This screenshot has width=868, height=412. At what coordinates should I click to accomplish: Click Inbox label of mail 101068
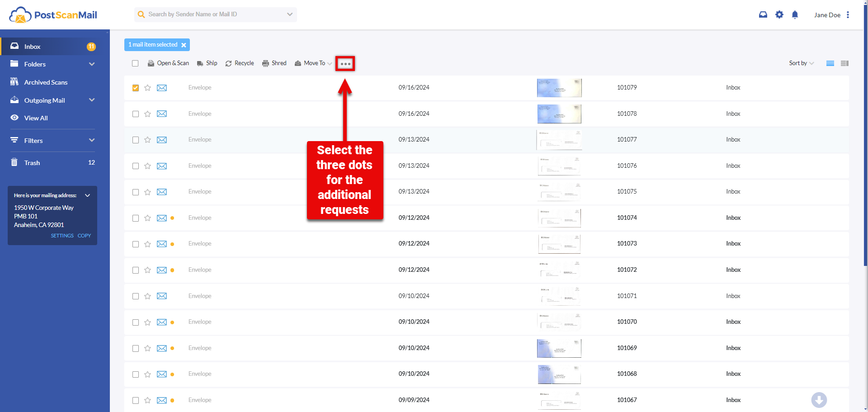[733, 374]
